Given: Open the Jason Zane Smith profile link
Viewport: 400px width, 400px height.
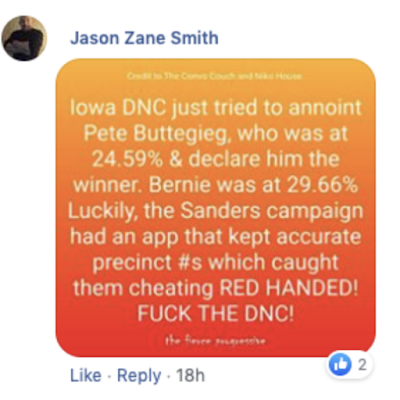Looking at the screenshot, I should coord(144,38).
